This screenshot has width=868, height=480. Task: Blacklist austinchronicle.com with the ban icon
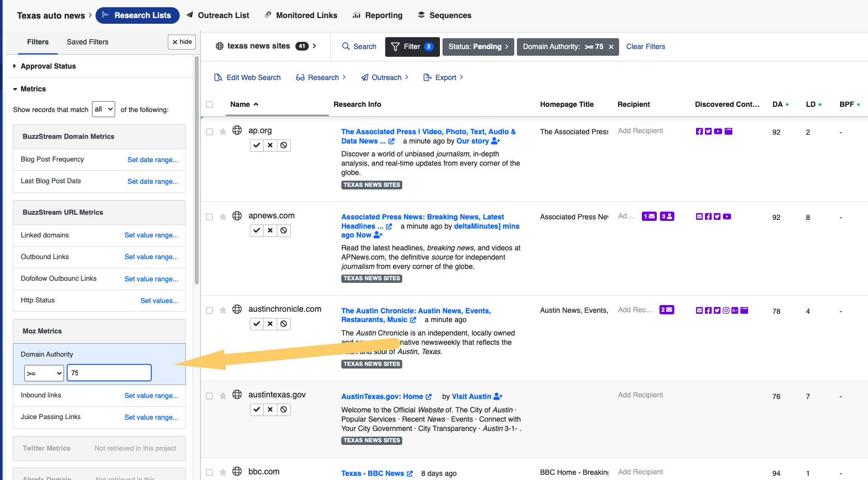click(283, 324)
